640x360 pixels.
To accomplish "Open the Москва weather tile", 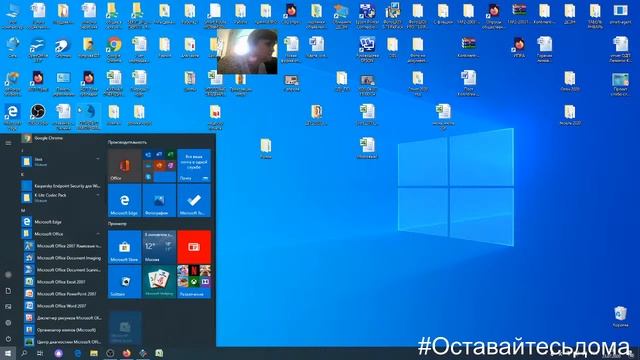I will tap(159, 247).
